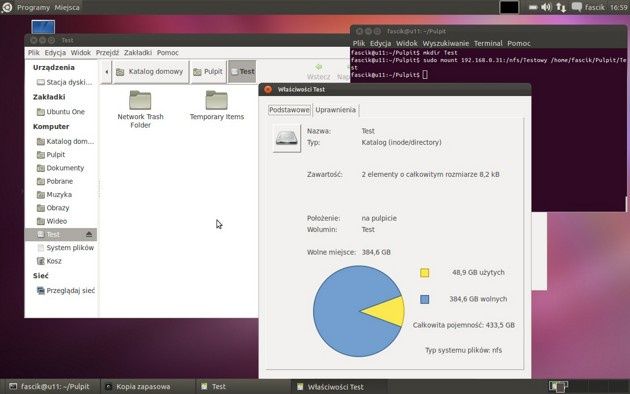Open Pomoc menu in file manager
This screenshot has height=394, width=630.
(168, 53)
